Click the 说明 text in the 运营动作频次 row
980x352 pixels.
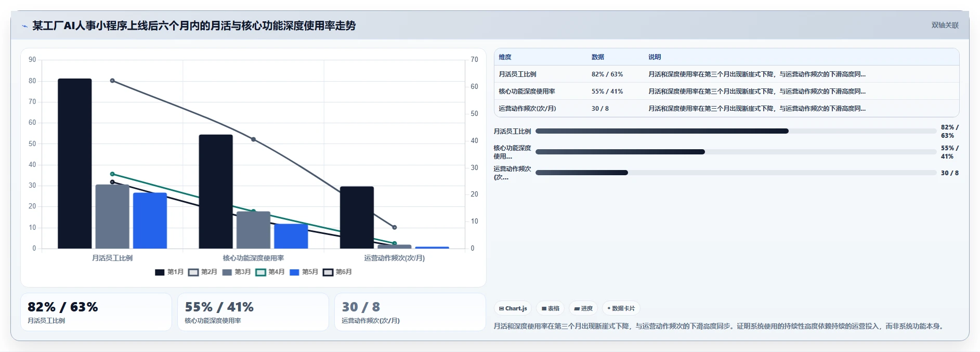[x=756, y=109]
